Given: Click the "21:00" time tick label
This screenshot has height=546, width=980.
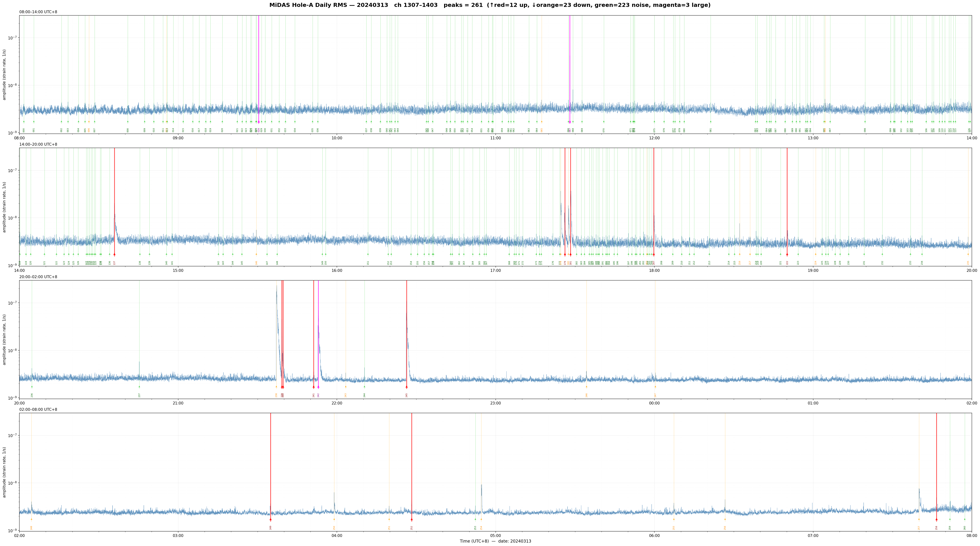Looking at the screenshot, I should tap(178, 403).
